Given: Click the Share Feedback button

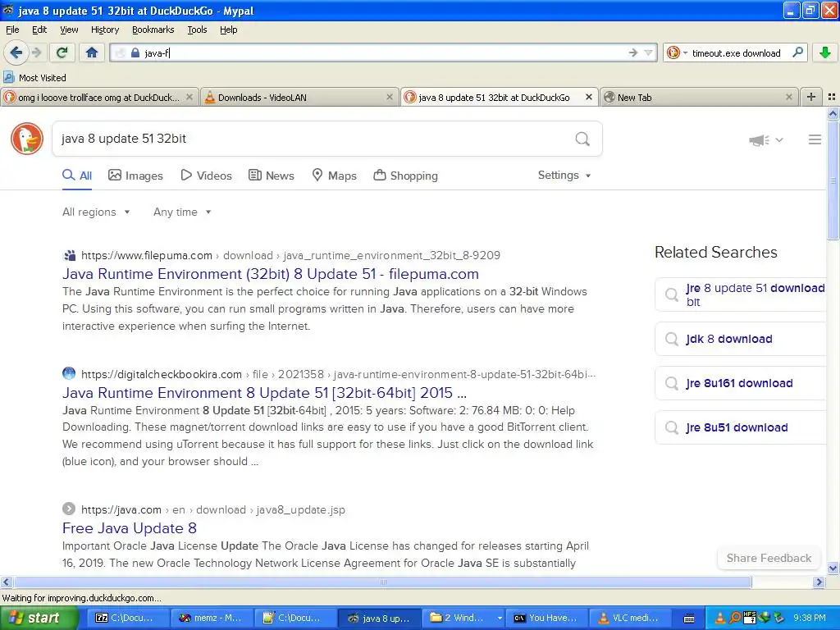Looking at the screenshot, I should (769, 558).
